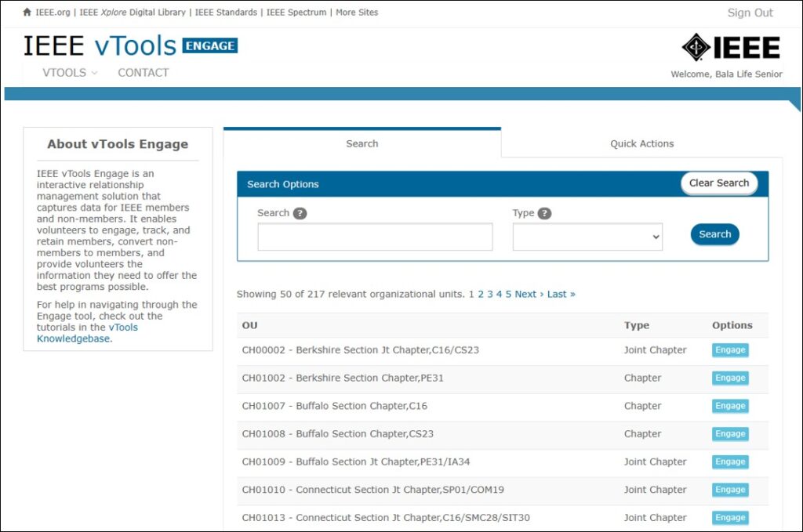Go to the Next results page
Viewport: 803px width, 532px height.
click(529, 294)
